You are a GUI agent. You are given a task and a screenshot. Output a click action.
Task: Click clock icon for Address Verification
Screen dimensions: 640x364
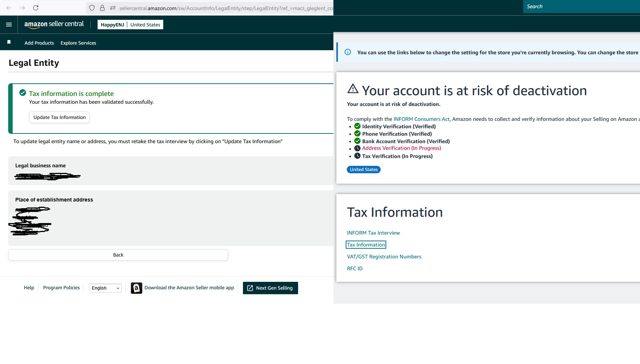coord(357,148)
